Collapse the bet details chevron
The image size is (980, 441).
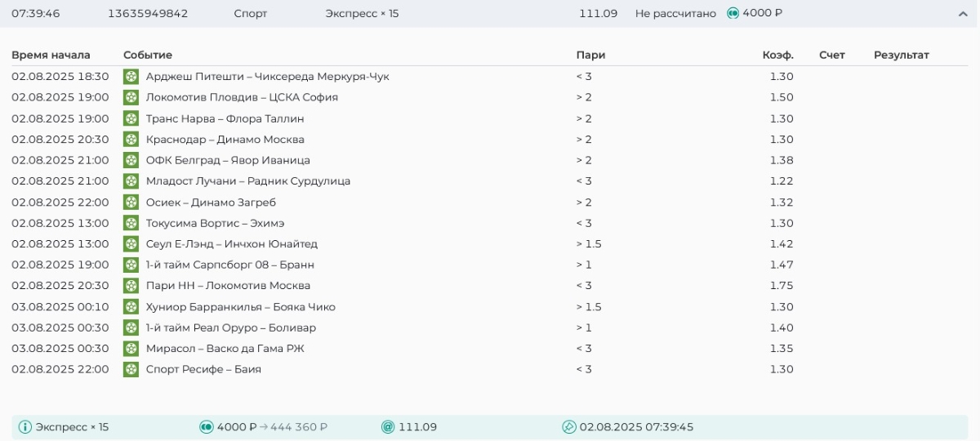963,14
